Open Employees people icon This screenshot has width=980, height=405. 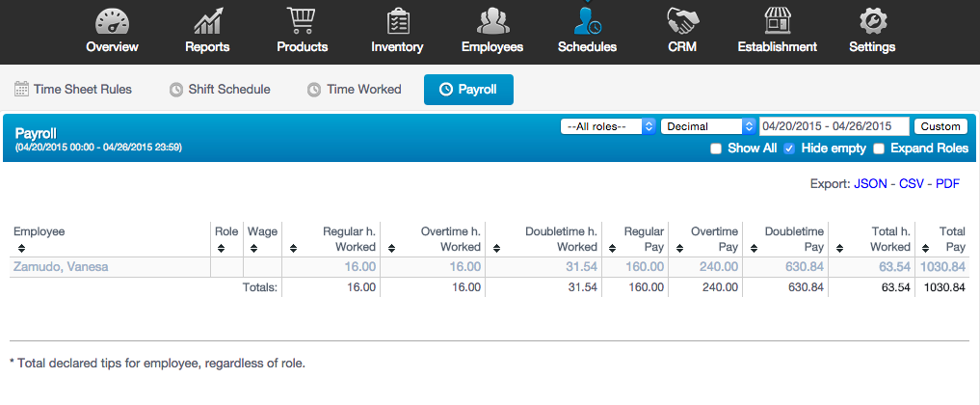point(491,20)
